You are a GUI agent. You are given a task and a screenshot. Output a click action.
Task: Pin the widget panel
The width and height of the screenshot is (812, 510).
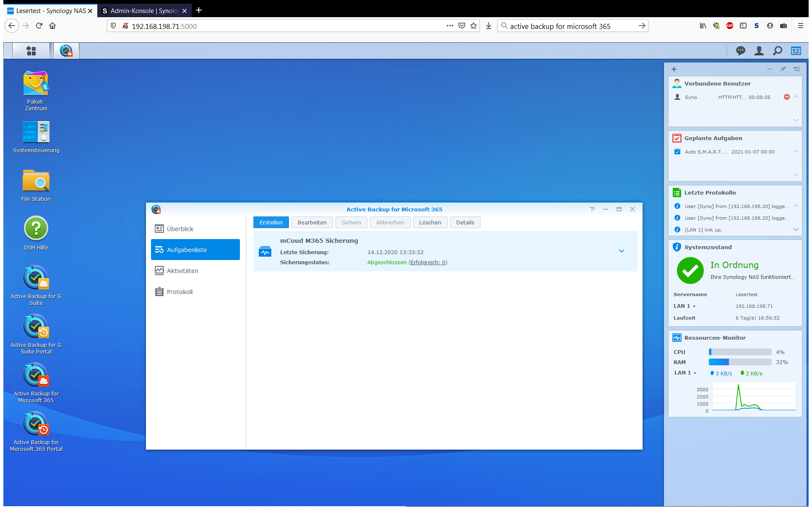pos(783,69)
